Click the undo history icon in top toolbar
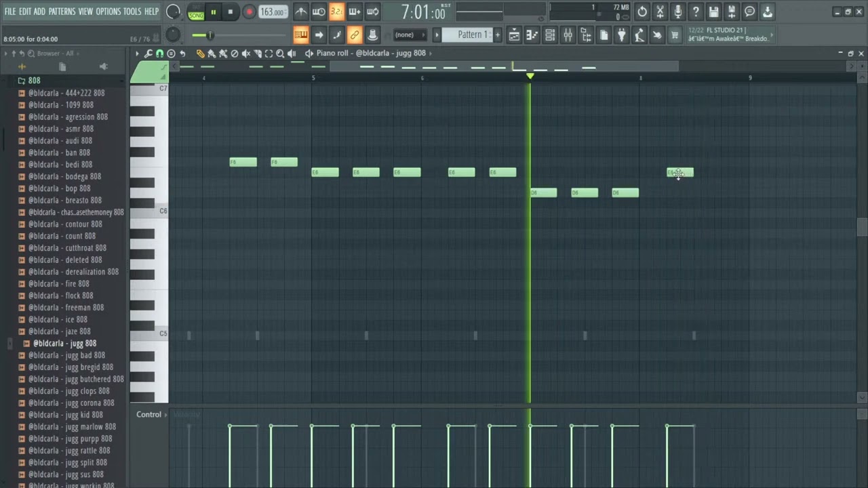The image size is (868, 488). coord(642,12)
